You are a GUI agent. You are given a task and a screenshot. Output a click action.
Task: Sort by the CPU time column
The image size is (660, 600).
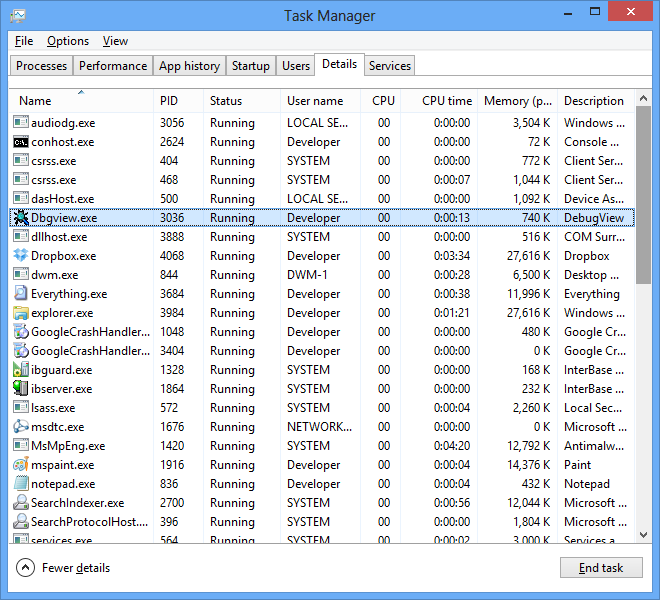446,101
